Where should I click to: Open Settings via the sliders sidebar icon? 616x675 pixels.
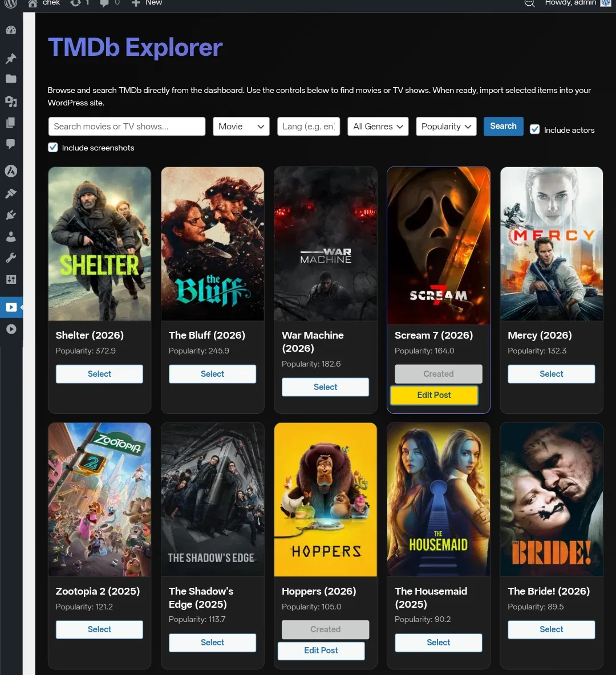pos(11,279)
